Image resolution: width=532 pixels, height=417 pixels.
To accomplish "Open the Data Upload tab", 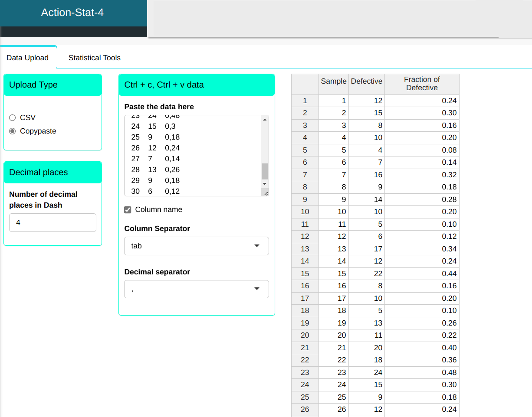I will coord(27,58).
